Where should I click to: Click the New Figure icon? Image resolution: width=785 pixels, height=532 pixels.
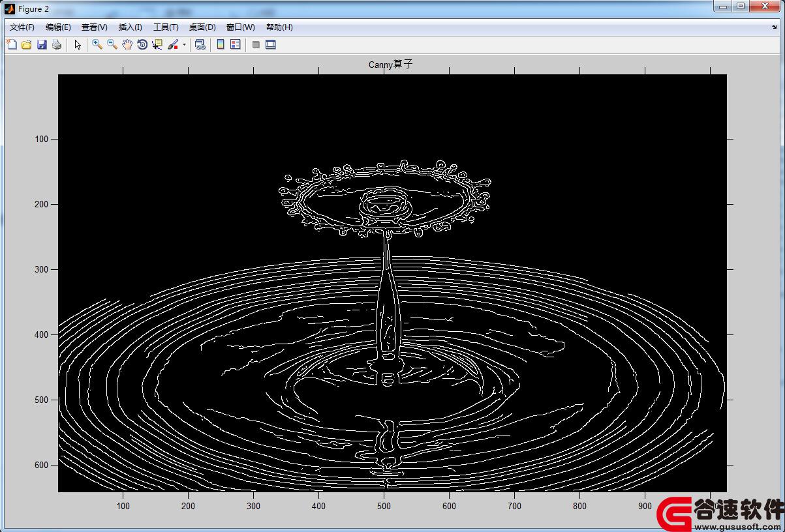(12, 44)
